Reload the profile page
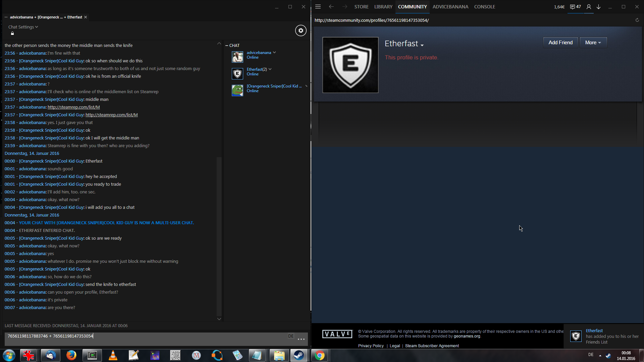This screenshot has height=362, width=644. pos(637,20)
